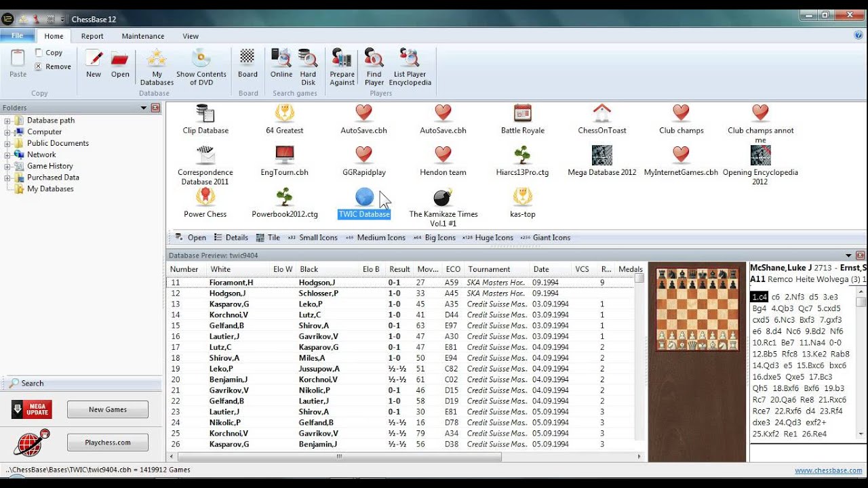Open quick access toolbar dropdown
868x488 pixels.
click(62, 19)
